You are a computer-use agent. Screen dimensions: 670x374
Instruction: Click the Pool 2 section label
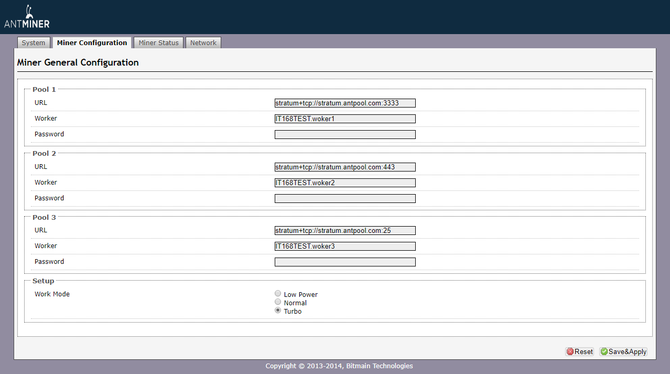click(44, 153)
